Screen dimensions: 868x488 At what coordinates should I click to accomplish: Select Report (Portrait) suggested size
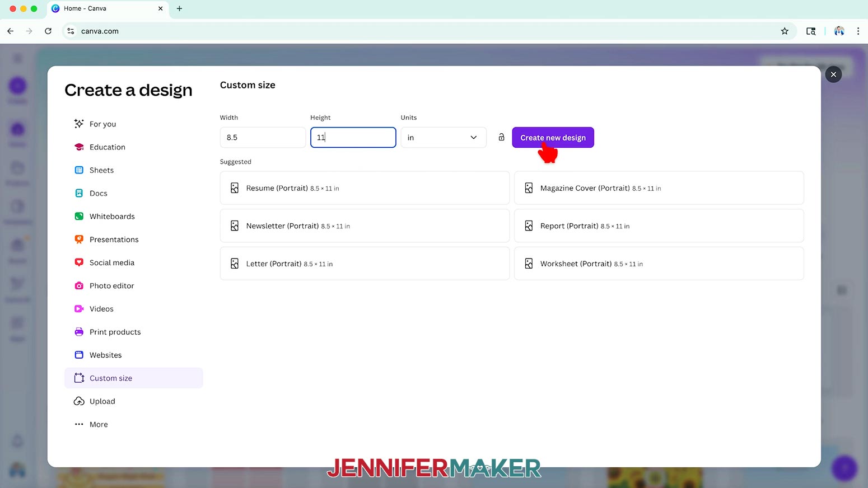659,226
